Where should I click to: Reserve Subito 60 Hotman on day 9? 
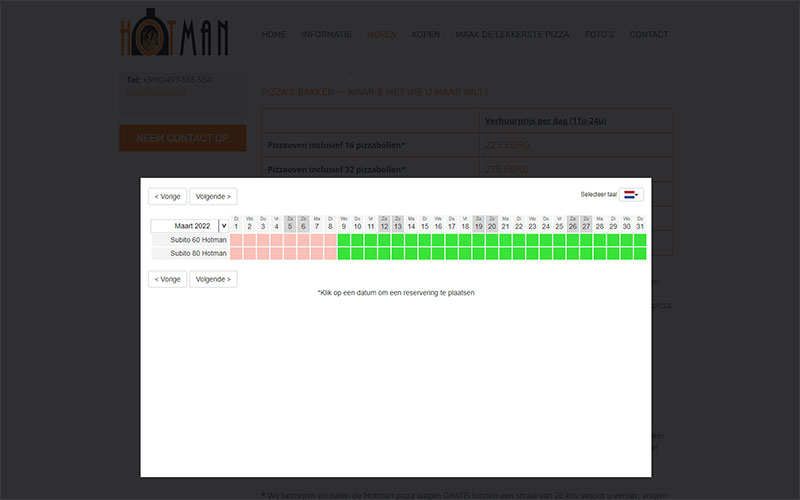tap(344, 240)
